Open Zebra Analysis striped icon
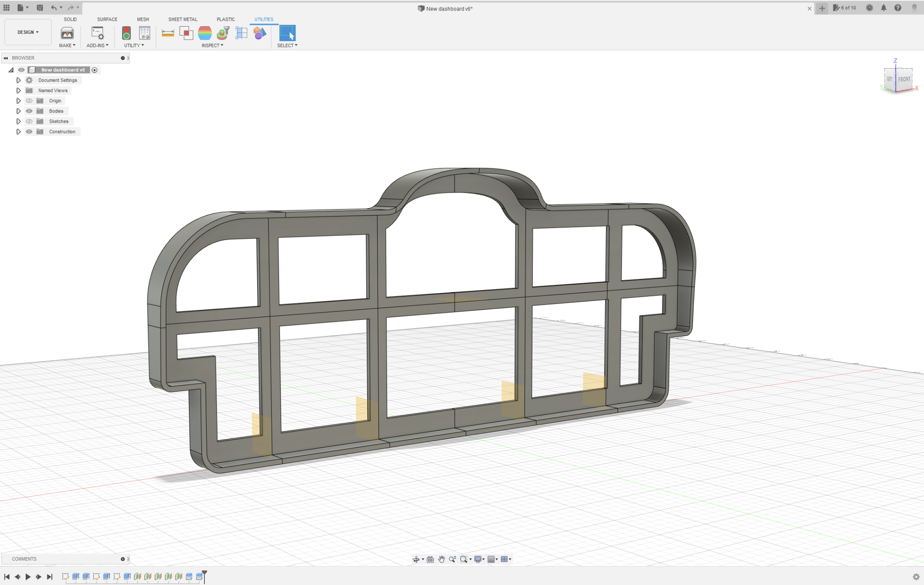This screenshot has height=585, width=924. pos(205,33)
